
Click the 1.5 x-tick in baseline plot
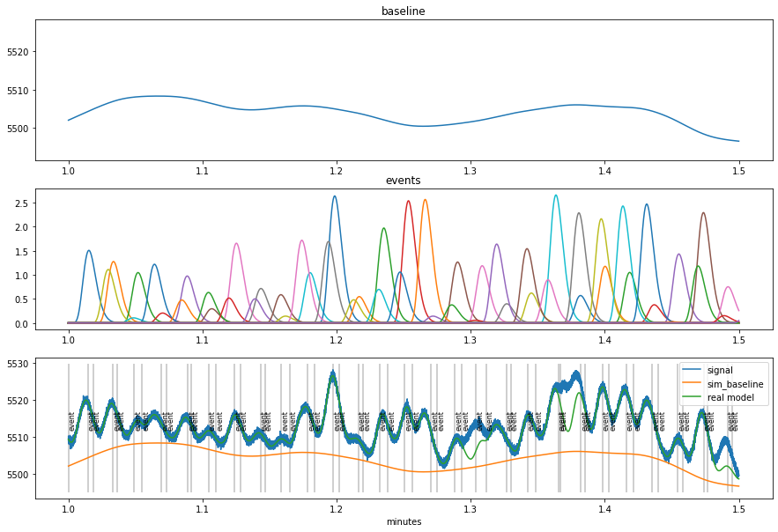(739, 170)
